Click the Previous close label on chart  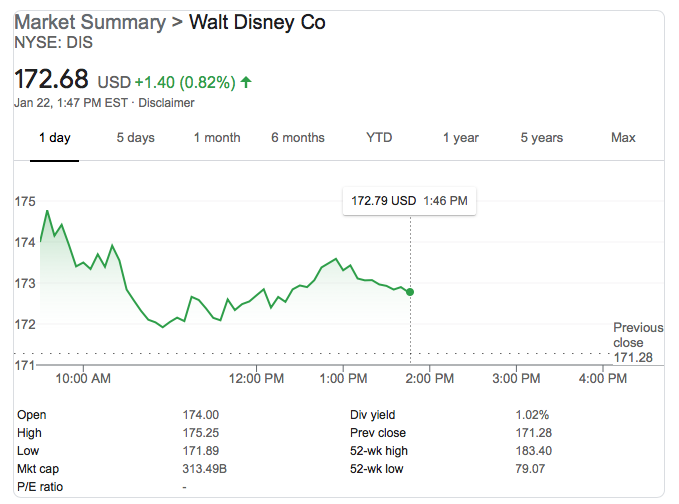pos(638,335)
